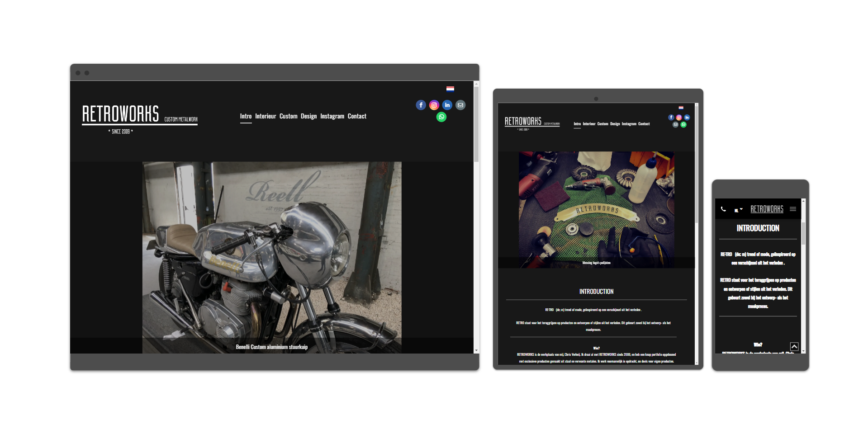868x434 pixels.
Task: Click LinkedIn icon in desktop preview
Action: tap(447, 105)
